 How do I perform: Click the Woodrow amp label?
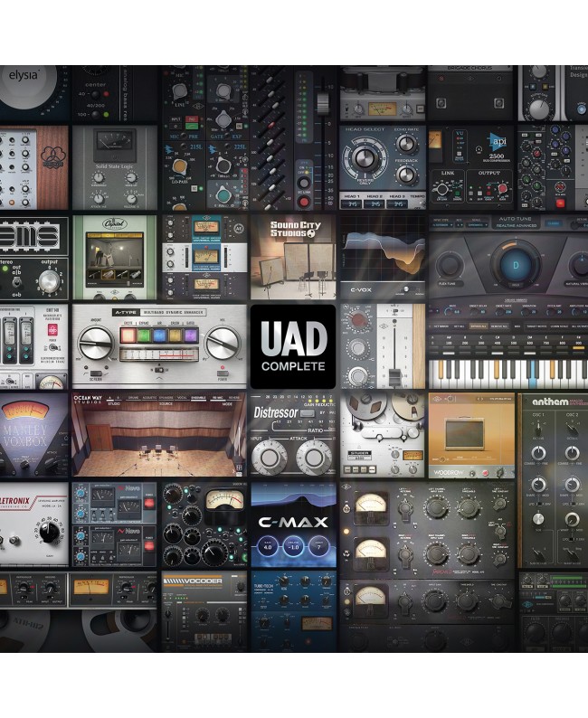pos(449,472)
